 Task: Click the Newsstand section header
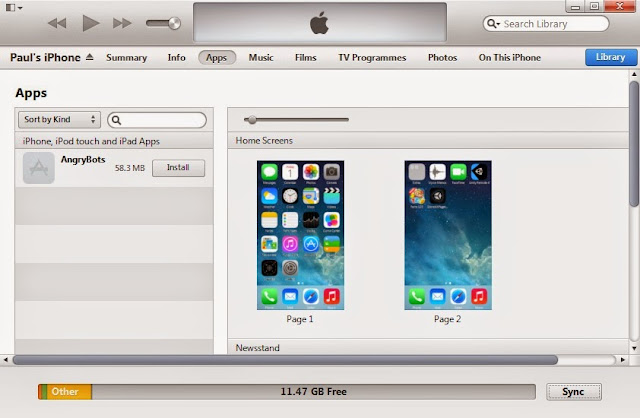pyautogui.click(x=428, y=347)
